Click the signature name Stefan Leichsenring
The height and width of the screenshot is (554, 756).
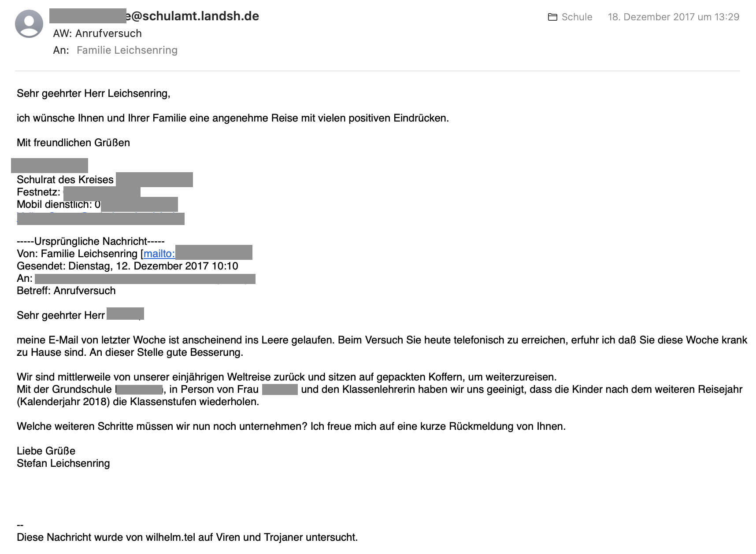tap(63, 463)
